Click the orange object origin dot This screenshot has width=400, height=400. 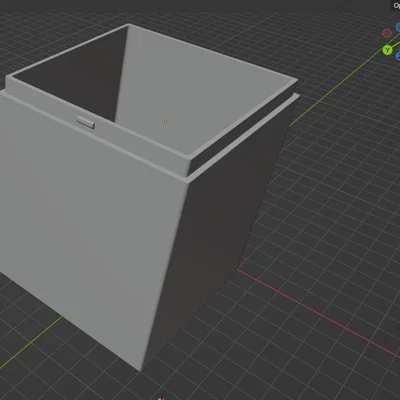tap(165, 122)
